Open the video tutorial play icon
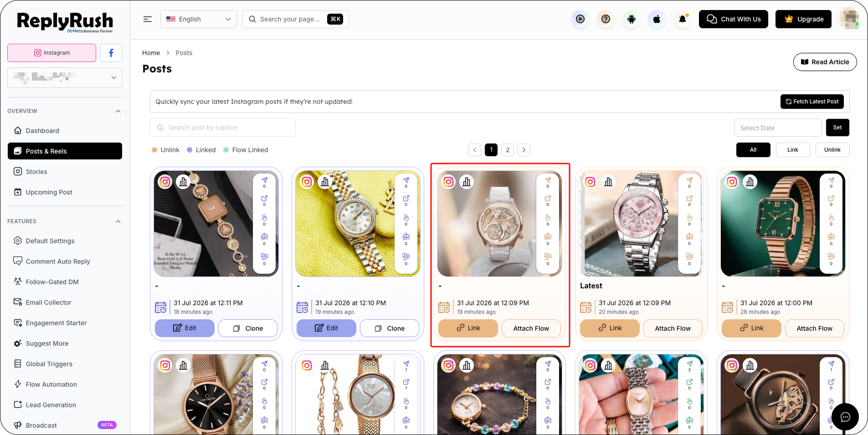Screen dimensions: 868x435 pos(580,19)
